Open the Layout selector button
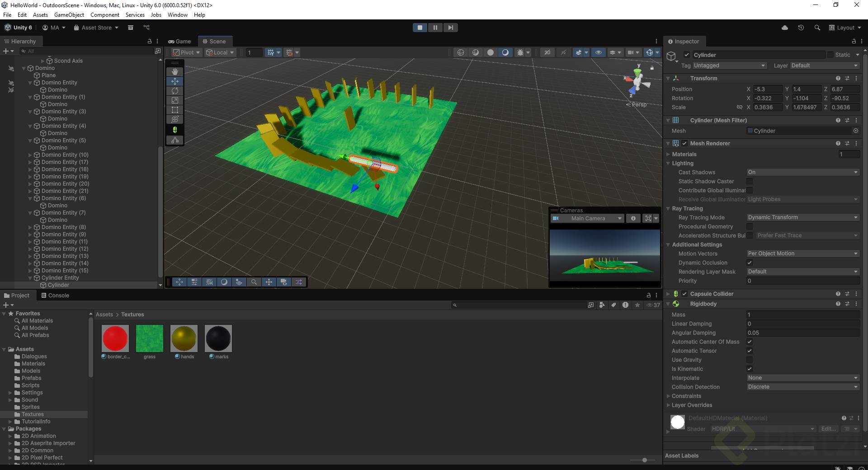This screenshot has height=470, width=868. 844,28
